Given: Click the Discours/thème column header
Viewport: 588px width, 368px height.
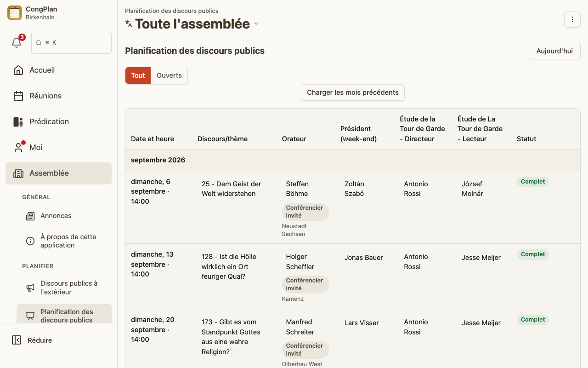Looking at the screenshot, I should pos(222,139).
